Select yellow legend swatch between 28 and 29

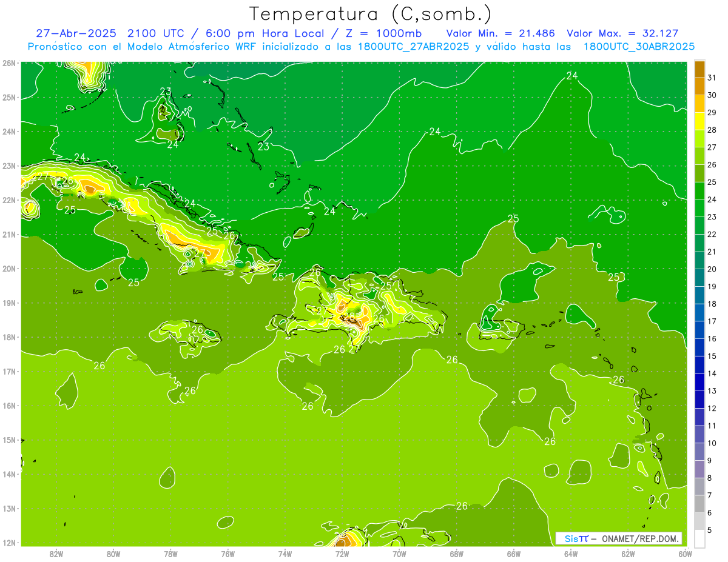[699, 121]
